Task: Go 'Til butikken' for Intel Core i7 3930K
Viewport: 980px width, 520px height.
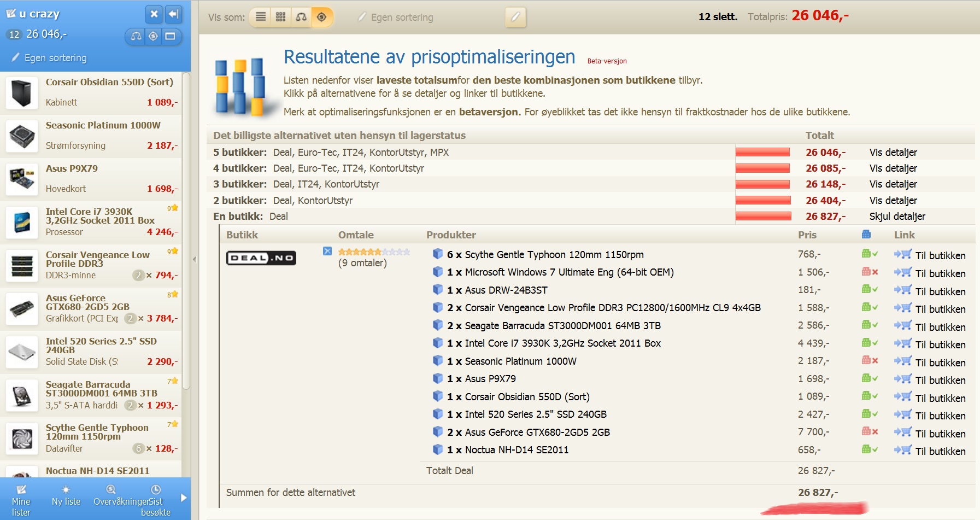Action: [x=940, y=344]
